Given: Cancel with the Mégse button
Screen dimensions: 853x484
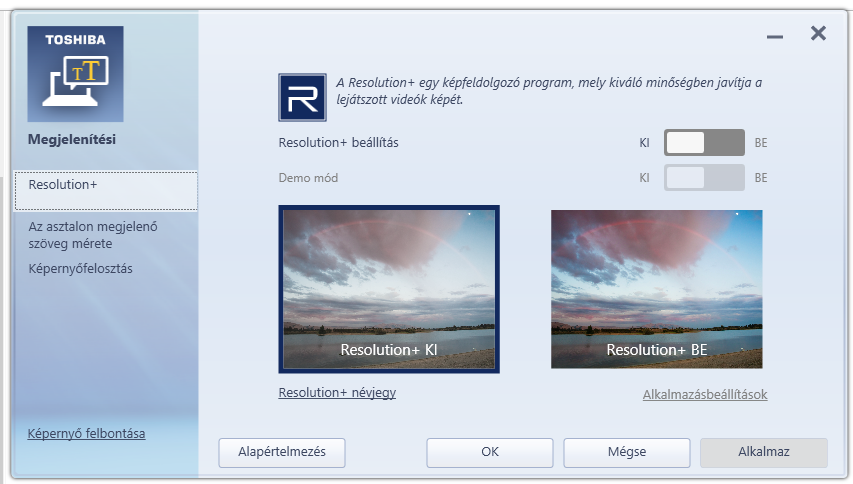Looking at the screenshot, I should (626, 452).
